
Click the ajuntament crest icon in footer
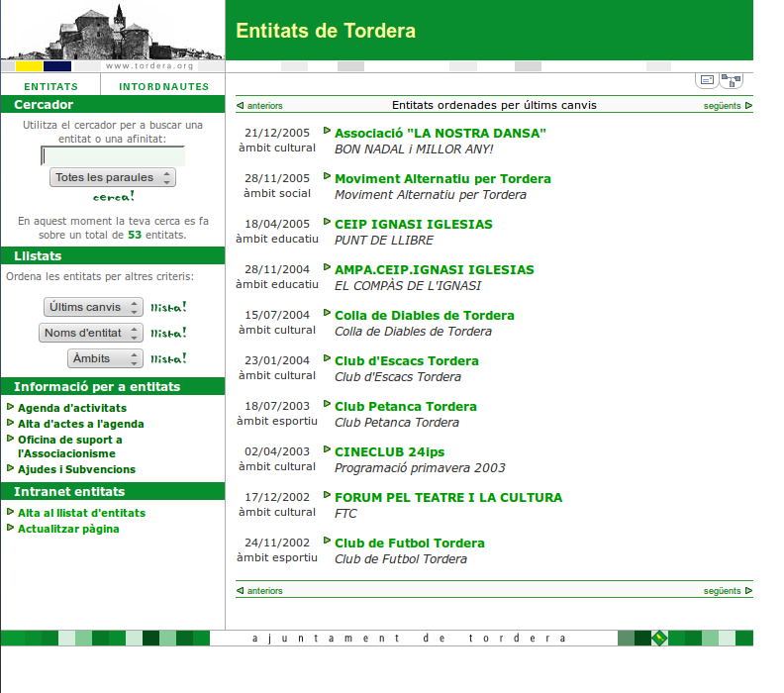pyautogui.click(x=659, y=638)
